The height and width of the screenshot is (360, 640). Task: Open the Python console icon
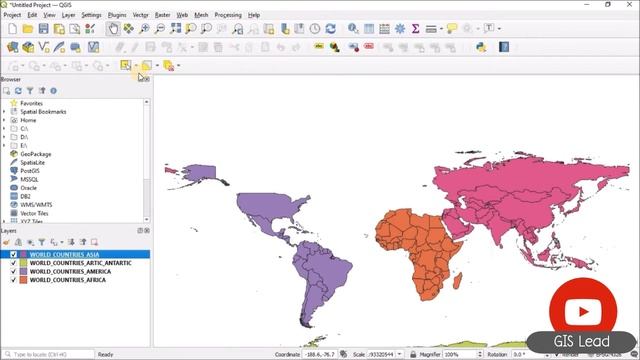point(482,47)
